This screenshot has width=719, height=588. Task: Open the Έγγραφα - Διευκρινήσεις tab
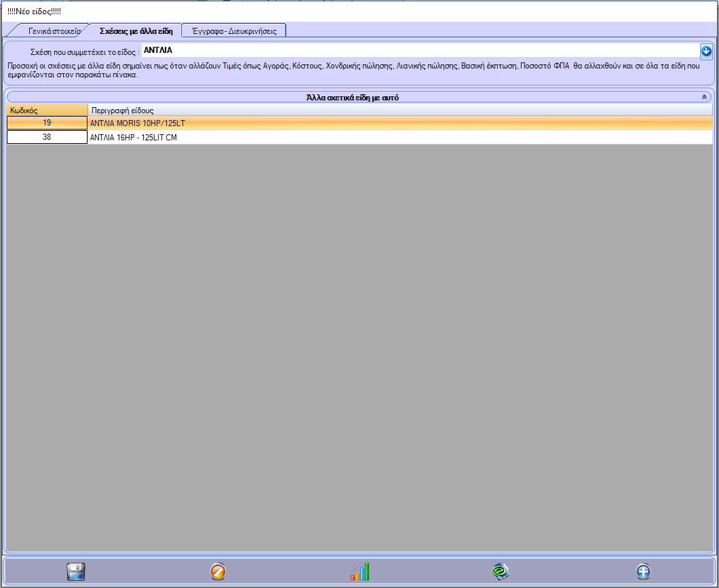(234, 31)
